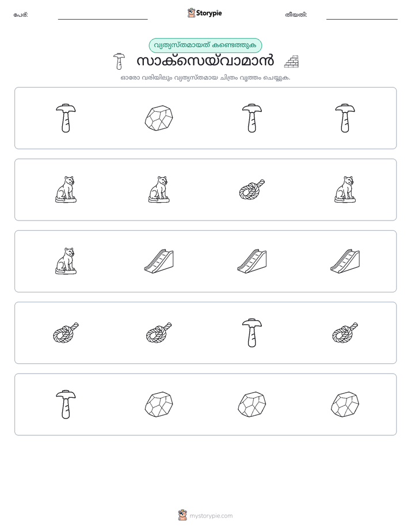The width and height of the screenshot is (411, 532).
Task: Open the mystorypie.com footer link
Action: point(211,516)
